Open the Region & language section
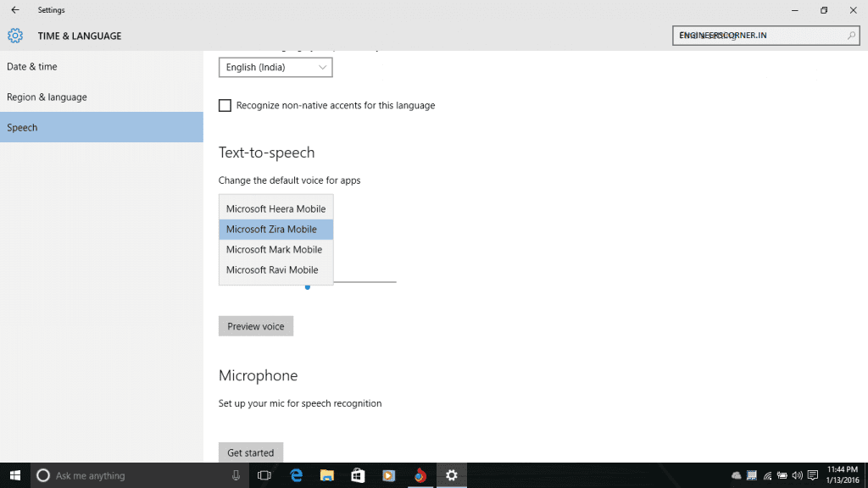This screenshot has height=488, width=868. tap(47, 97)
